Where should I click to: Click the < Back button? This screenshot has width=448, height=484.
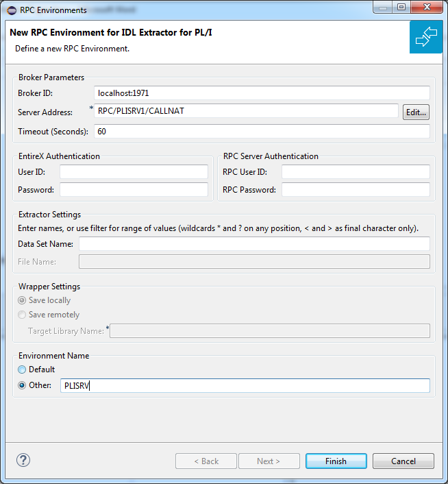click(x=206, y=461)
